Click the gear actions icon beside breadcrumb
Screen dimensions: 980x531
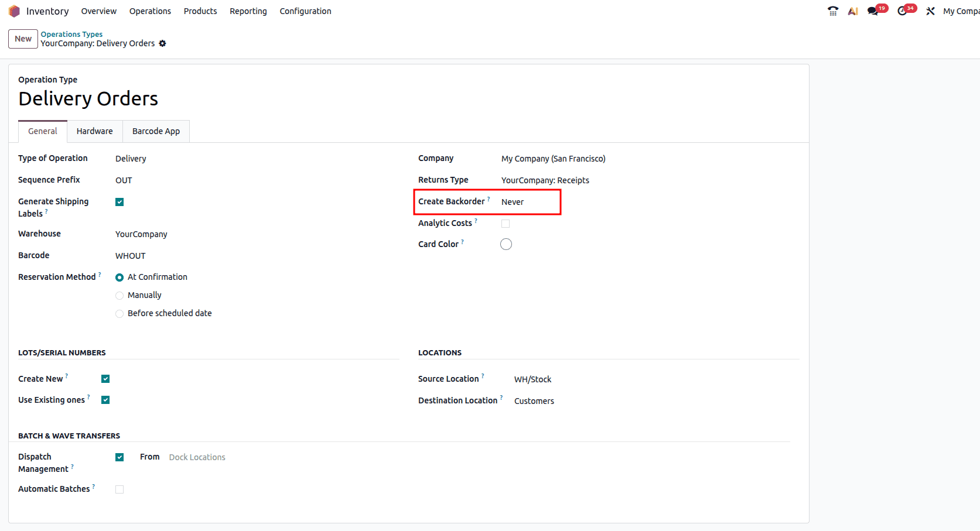[x=163, y=43]
